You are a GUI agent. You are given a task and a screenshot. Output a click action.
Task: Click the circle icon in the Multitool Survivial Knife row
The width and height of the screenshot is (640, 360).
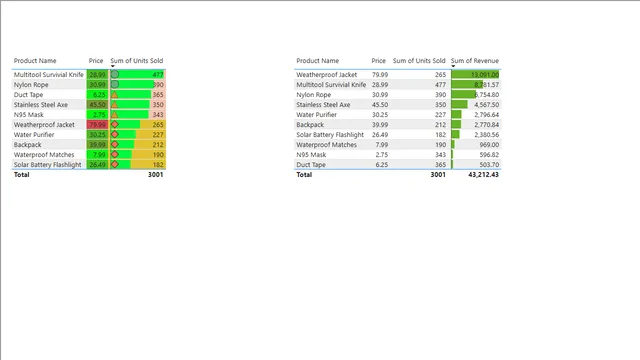pos(115,74)
